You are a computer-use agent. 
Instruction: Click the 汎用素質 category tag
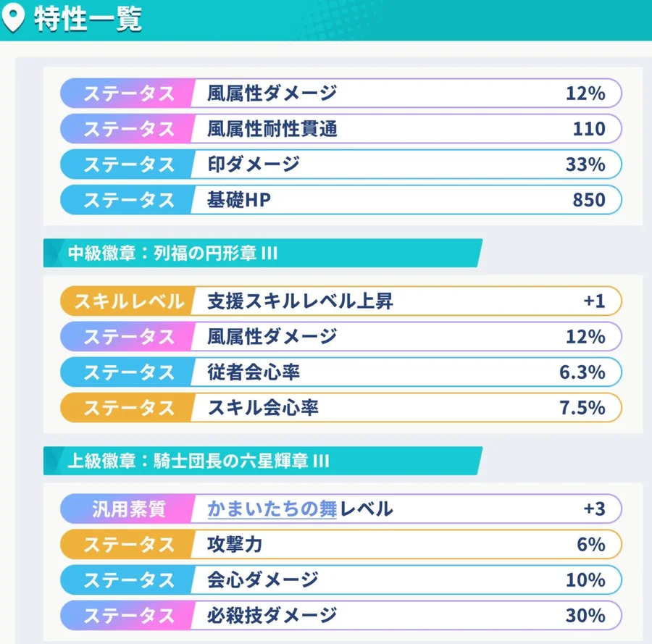click(129, 509)
